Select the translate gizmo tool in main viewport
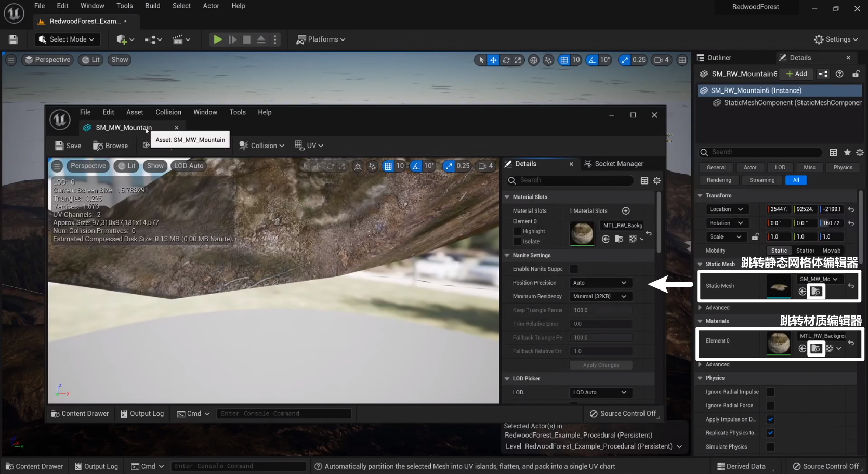This screenshot has width=868, height=474. [493, 60]
